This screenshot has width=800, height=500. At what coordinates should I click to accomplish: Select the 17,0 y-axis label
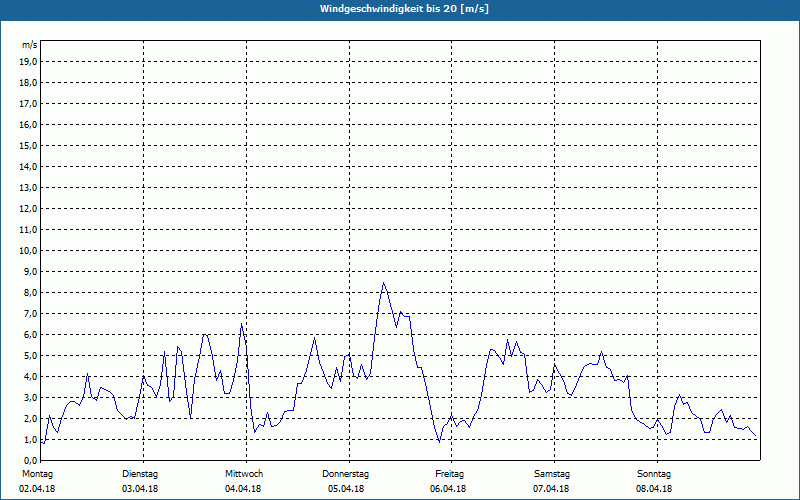coord(29,104)
